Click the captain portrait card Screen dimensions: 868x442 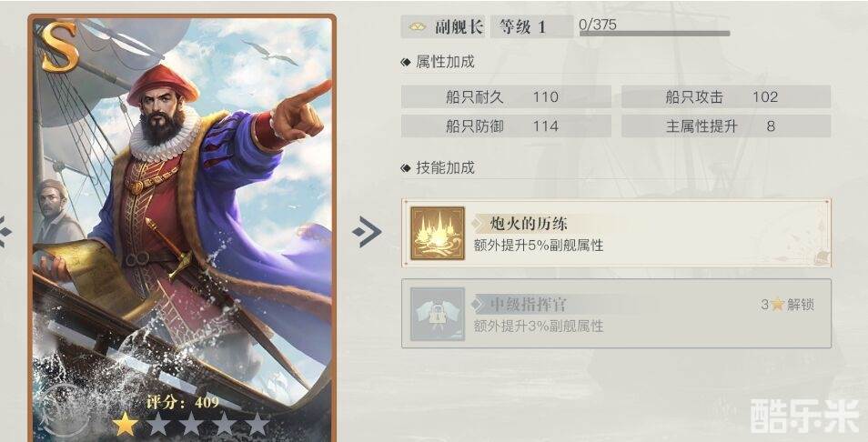pos(182,228)
